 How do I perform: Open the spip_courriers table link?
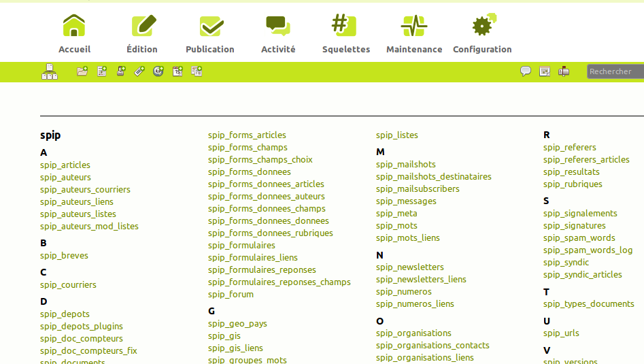coord(68,285)
